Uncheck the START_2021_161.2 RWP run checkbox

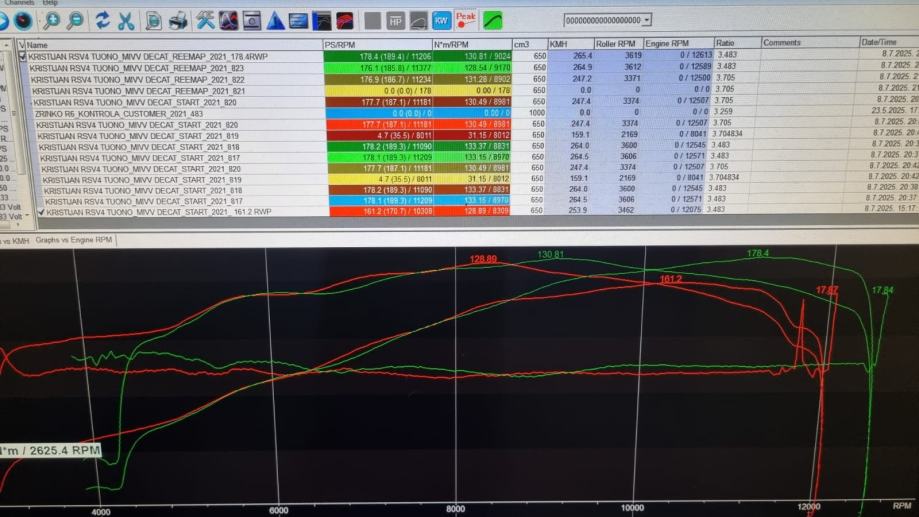[41, 212]
